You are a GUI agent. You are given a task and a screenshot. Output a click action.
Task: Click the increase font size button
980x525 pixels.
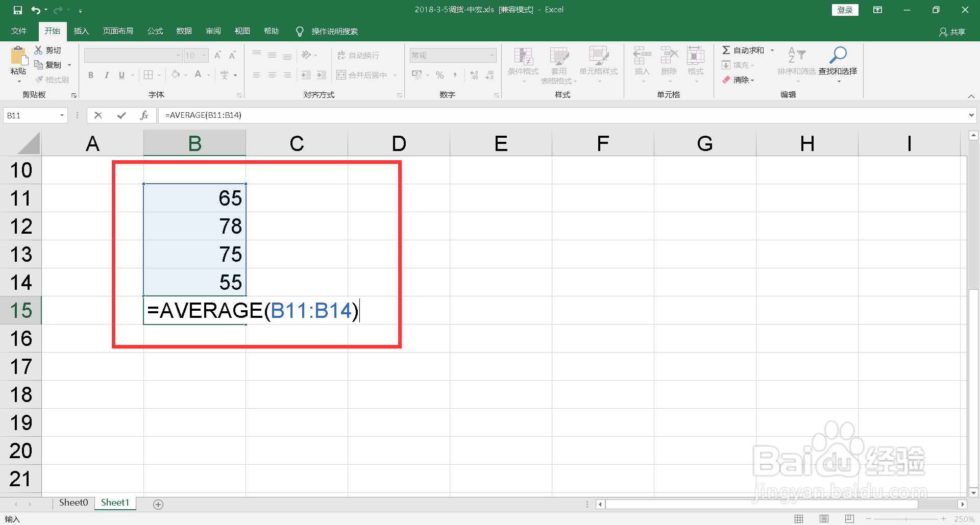point(217,55)
